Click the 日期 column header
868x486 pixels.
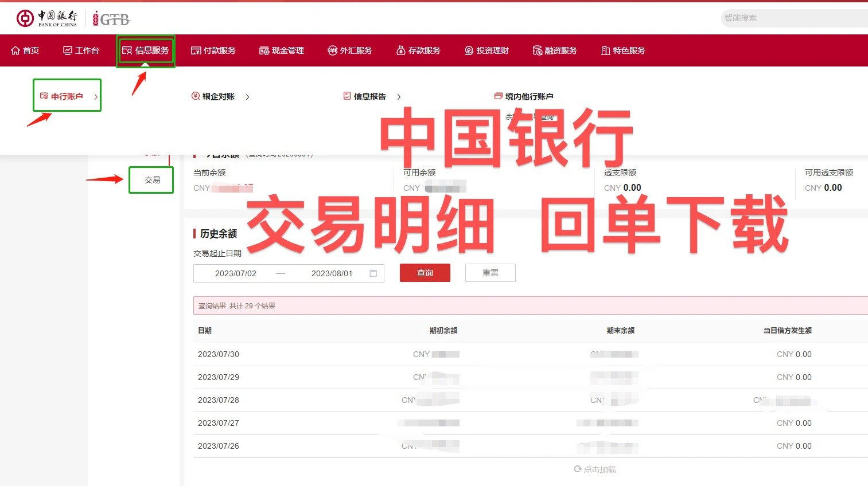pyautogui.click(x=205, y=331)
